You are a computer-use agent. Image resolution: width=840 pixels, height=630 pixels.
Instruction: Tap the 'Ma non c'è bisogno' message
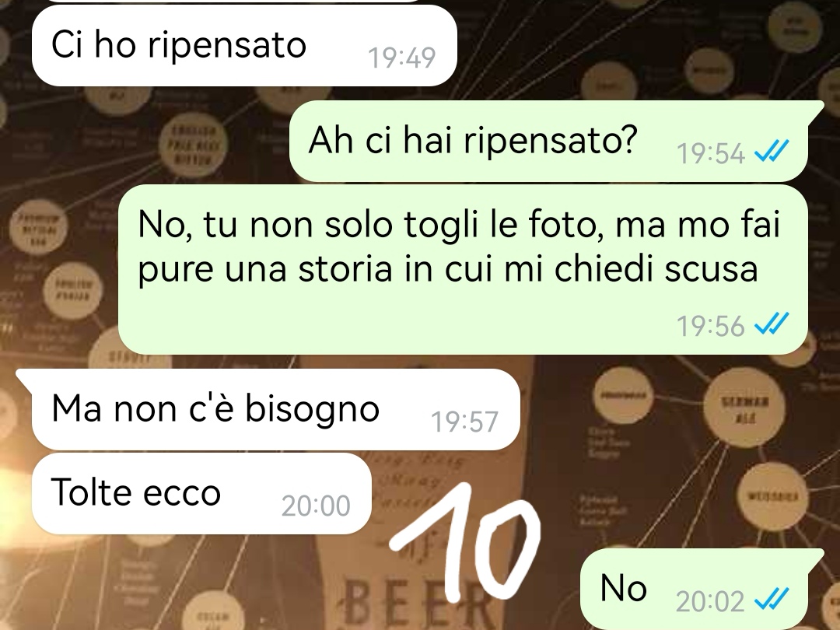(276, 410)
